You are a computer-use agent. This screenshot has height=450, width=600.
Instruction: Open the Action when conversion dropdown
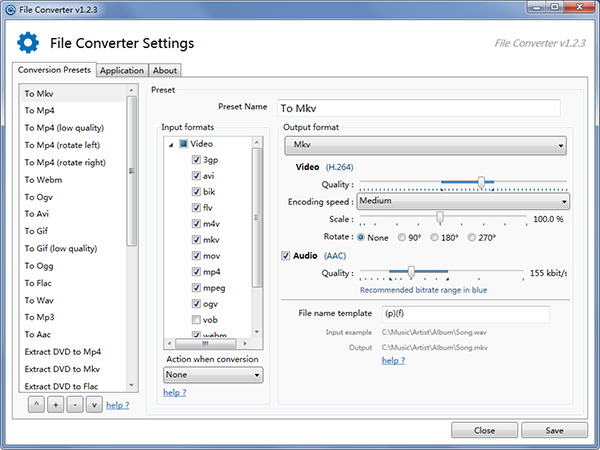pyautogui.click(x=213, y=375)
